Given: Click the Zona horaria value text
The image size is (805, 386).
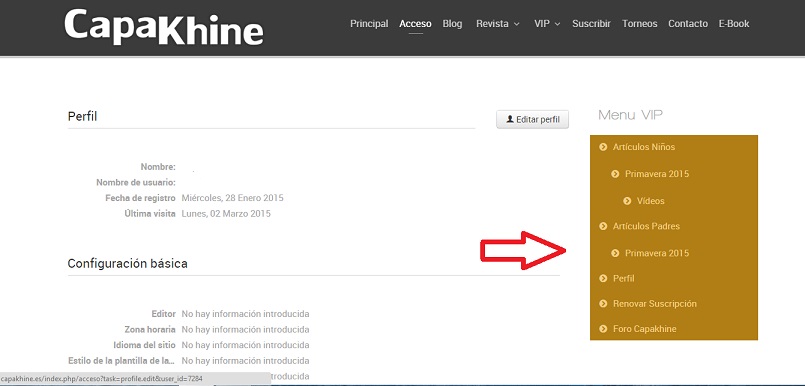Looking at the screenshot, I should tap(245, 330).
